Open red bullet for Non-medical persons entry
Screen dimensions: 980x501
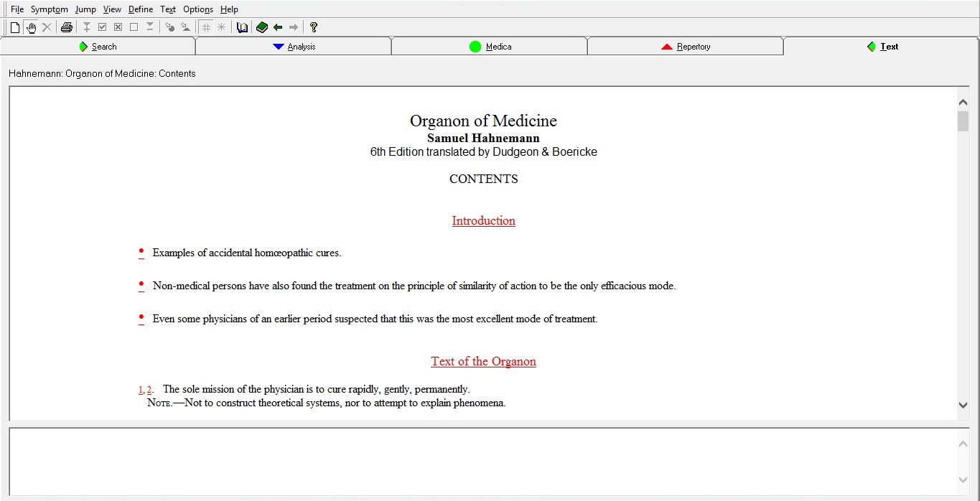(141, 285)
